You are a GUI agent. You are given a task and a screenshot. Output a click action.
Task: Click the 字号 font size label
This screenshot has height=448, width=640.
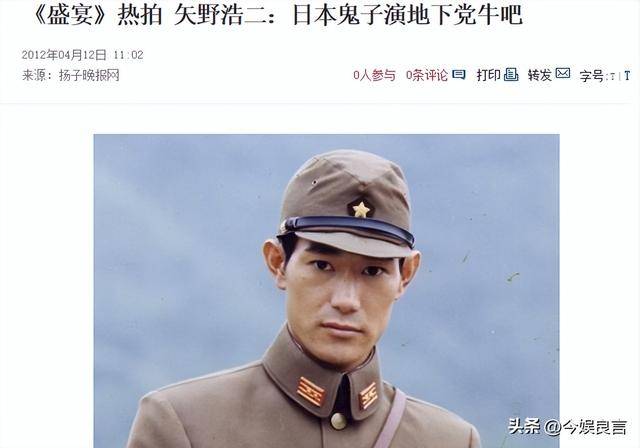[x=592, y=75]
